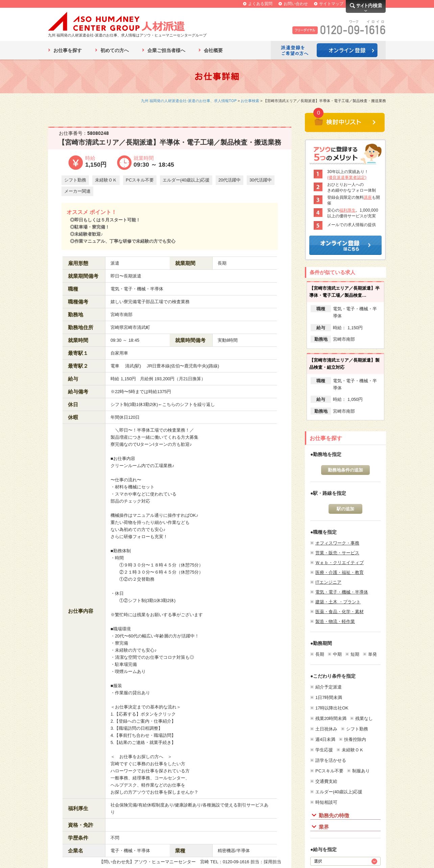The width and height of the screenshot is (434, 868).
Task: Select job type Ｗｅｂ・クリエイティブ
Action: click(339, 563)
